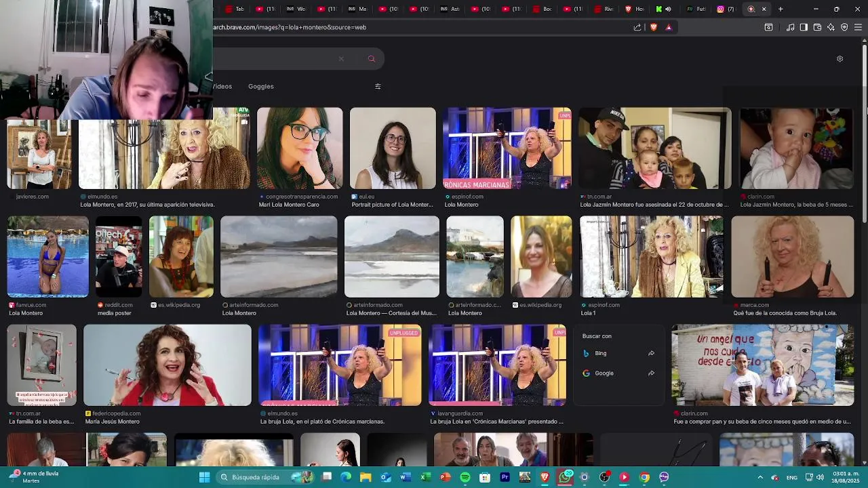Open Mari Lola Montero Caro thumbnail
Viewport: 868px width, 488px height.
[300, 148]
